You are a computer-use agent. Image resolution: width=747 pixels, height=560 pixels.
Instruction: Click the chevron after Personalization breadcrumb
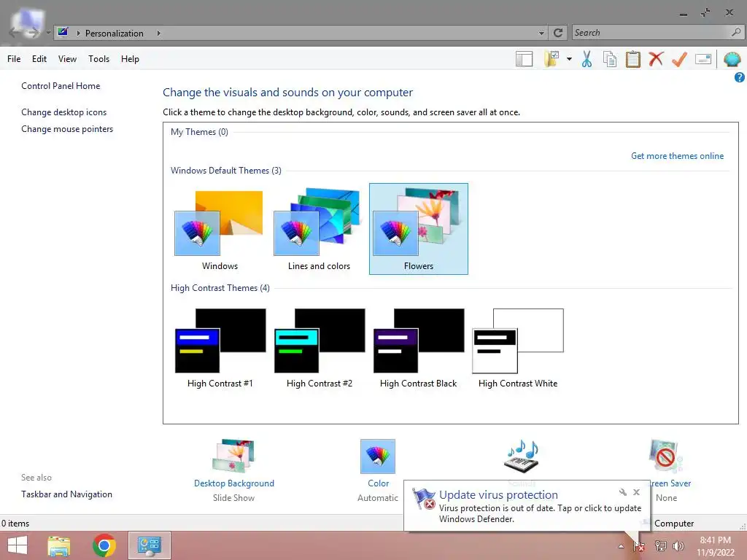[158, 34]
